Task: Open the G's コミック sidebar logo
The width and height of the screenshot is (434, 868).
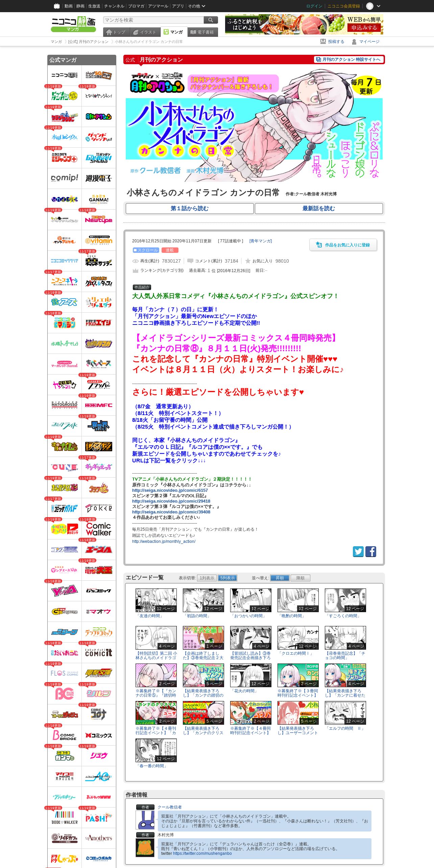Action: [99, 590]
